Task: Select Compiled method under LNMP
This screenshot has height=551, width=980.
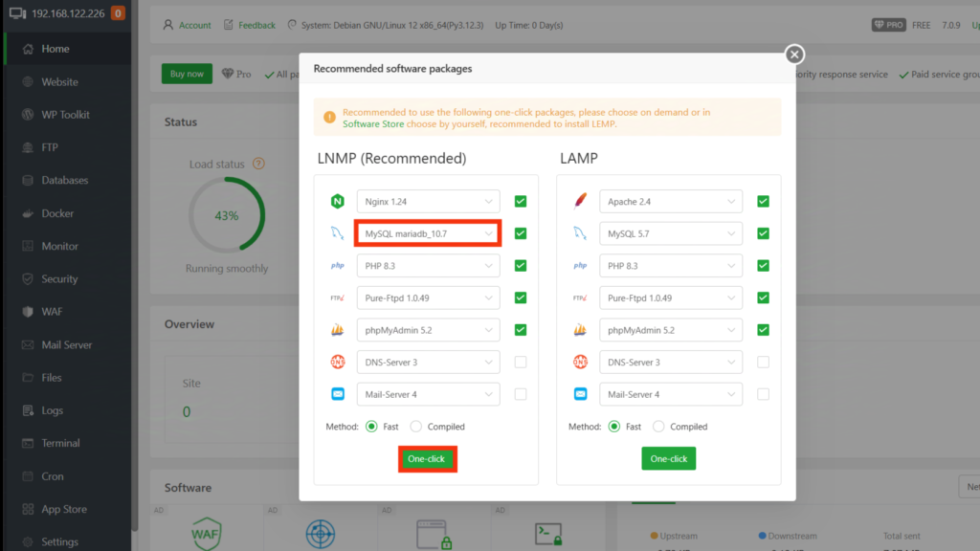Action: click(416, 427)
